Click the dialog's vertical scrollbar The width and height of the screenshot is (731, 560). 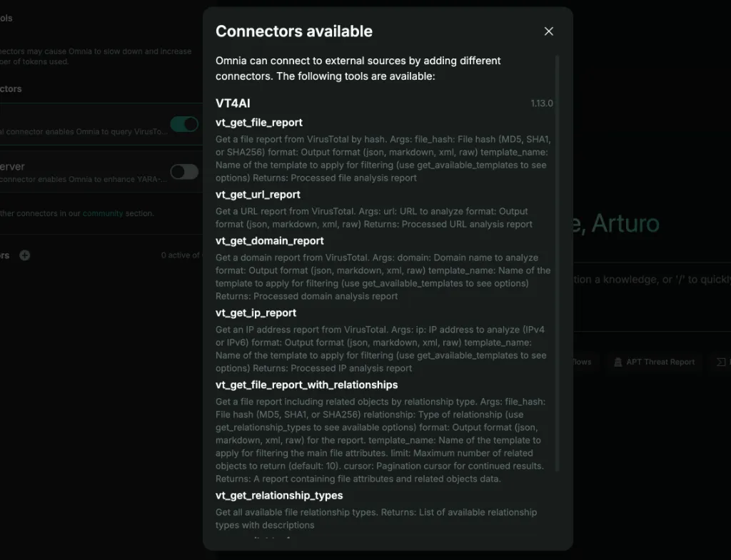[557, 263]
